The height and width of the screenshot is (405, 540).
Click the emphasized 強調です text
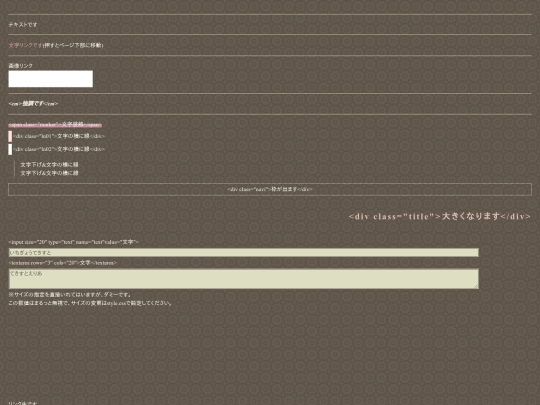(x=33, y=104)
